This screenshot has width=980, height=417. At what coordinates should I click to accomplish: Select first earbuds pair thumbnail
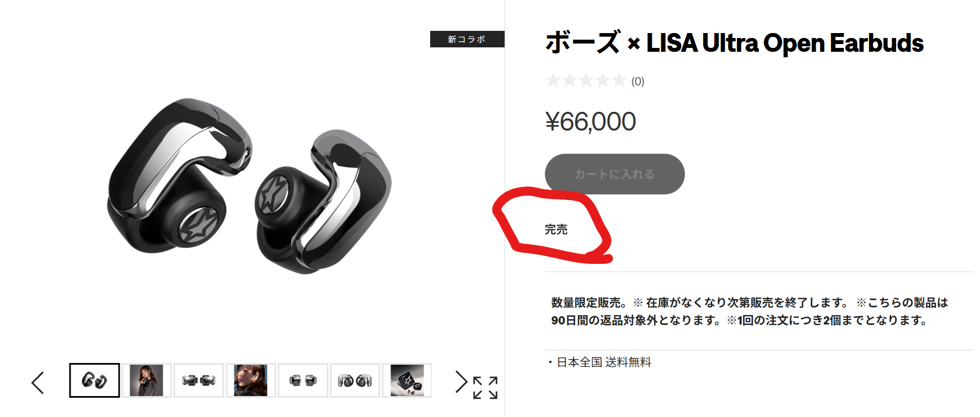tap(94, 380)
